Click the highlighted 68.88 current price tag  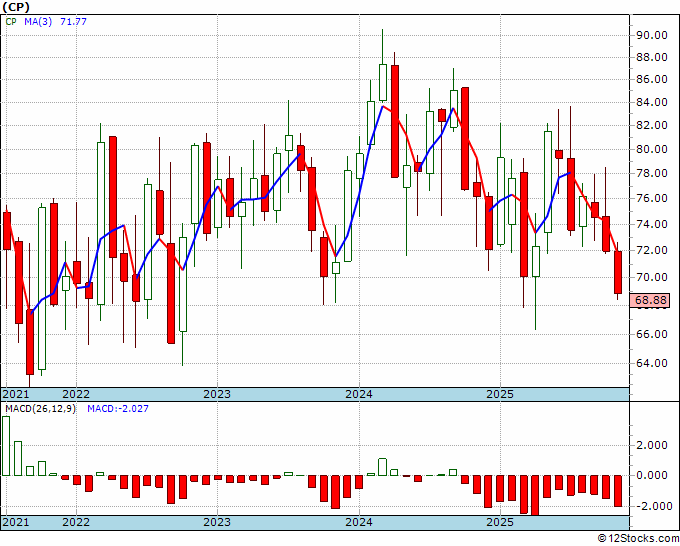click(651, 300)
